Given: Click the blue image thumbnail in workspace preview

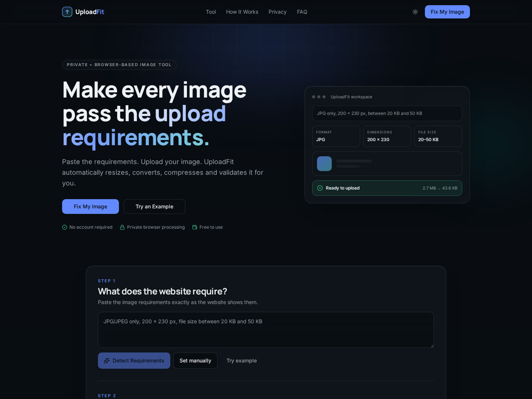Looking at the screenshot, I should tap(324, 164).
